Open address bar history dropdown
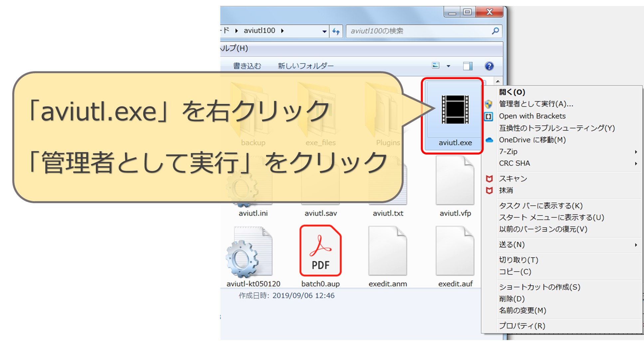Screen dimensions: 644x350 pyautogui.click(x=324, y=31)
